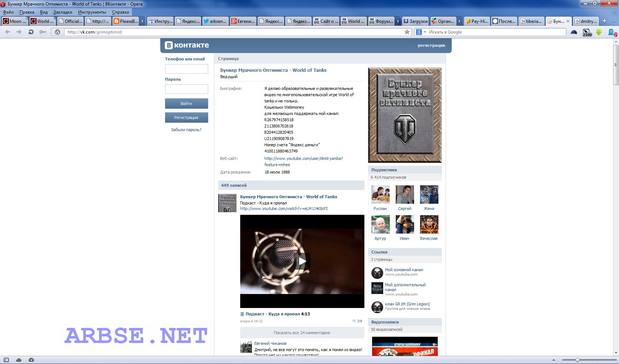Go back with the browser back arrow
The width and height of the screenshot is (619, 364).
coord(8,32)
